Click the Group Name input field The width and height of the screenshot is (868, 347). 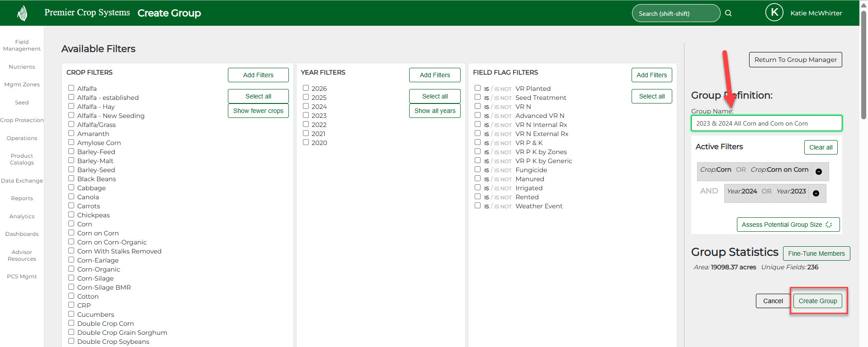pyautogui.click(x=766, y=123)
